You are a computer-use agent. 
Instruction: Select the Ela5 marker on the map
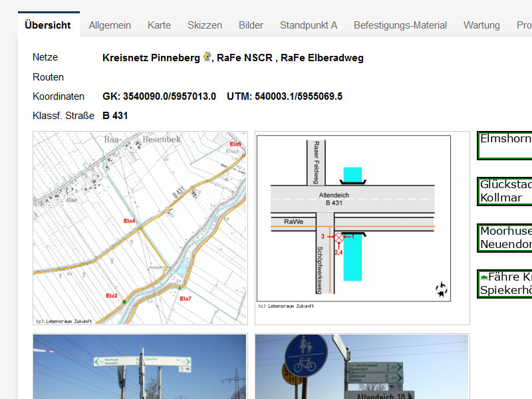point(235,144)
